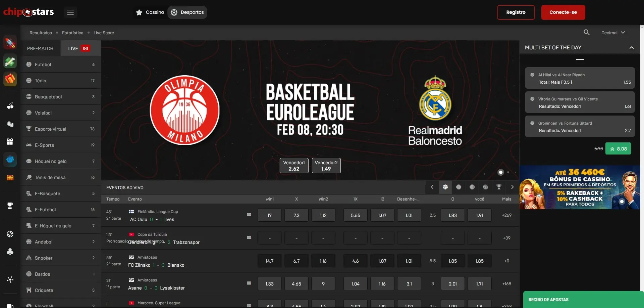Click the Conecte-se login button
This screenshot has height=308, width=644.
(563, 12)
